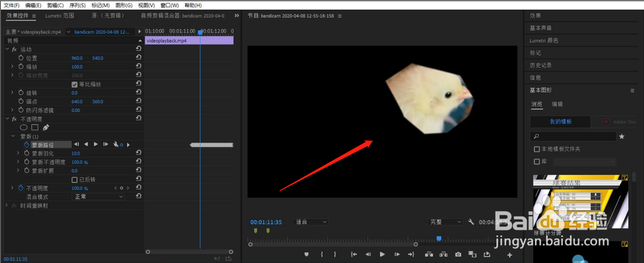Image resolution: width=644 pixels, height=263 pixels.
Task: Open the 历史记录 panel
Action: click(x=541, y=65)
